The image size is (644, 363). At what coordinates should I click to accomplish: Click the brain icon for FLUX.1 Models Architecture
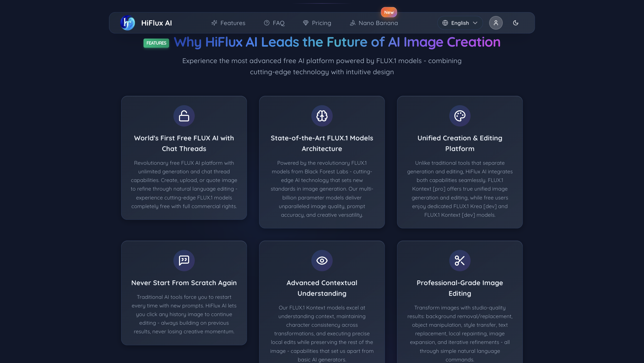[x=322, y=116]
